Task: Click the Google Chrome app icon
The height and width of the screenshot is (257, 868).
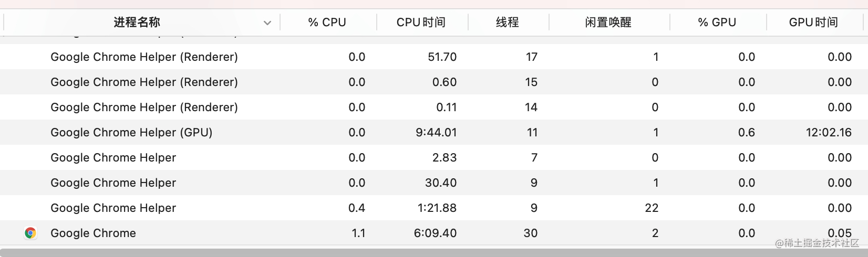Action: pyautogui.click(x=30, y=233)
